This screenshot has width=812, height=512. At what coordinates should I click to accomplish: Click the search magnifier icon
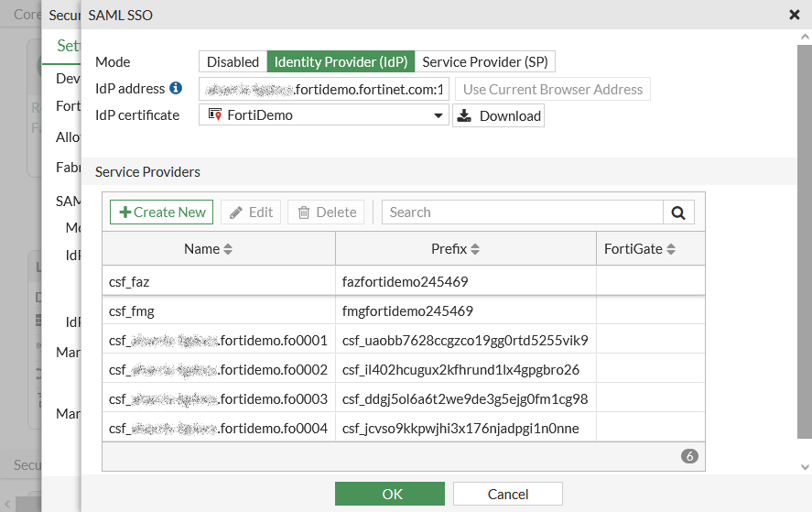click(x=678, y=212)
